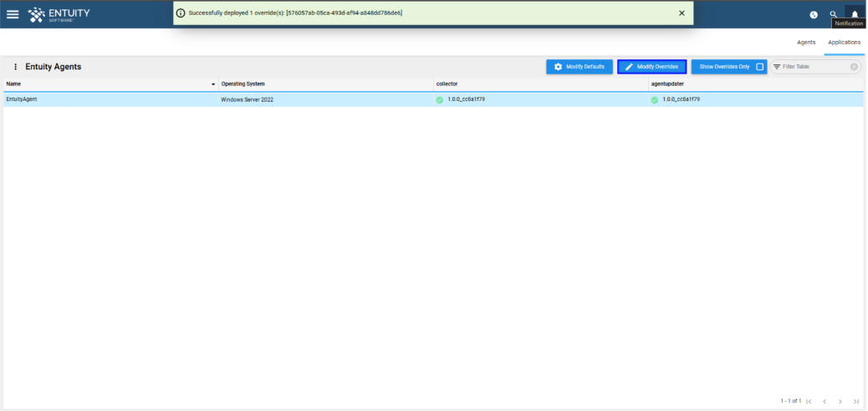Click the info icon in the success banner
This screenshot has height=411, width=868.
click(181, 13)
